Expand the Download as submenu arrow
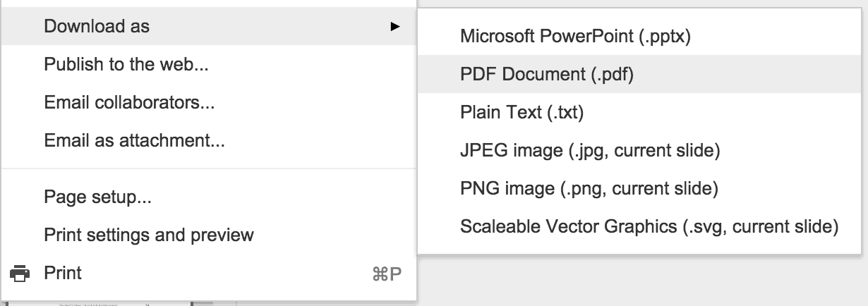Image resolution: width=868 pixels, height=306 pixels. coord(395,27)
